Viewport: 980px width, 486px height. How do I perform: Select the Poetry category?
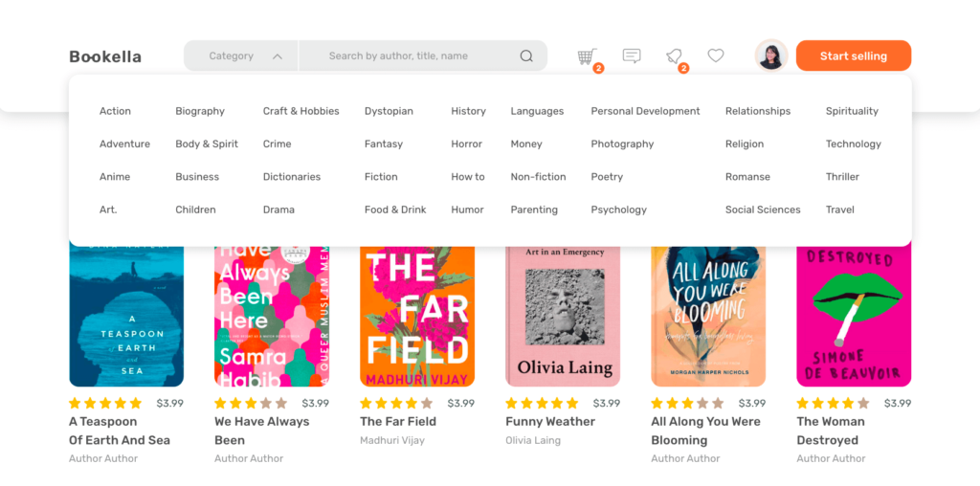coord(606,177)
